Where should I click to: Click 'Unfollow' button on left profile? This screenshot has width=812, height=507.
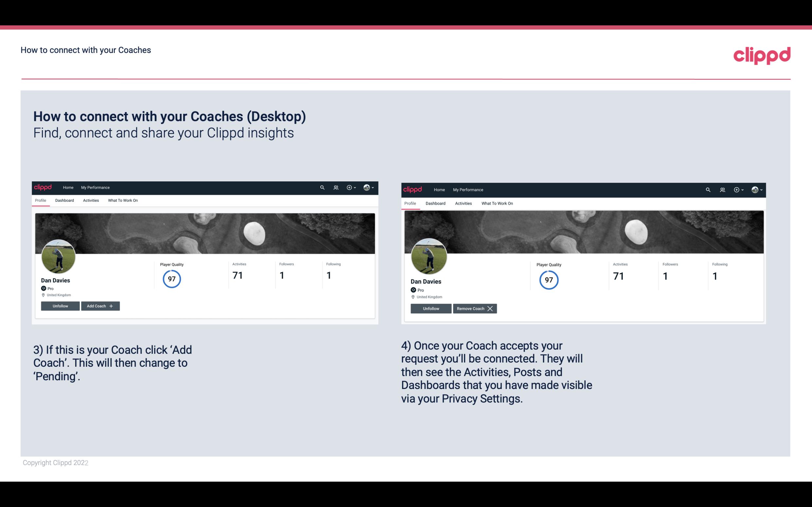(60, 306)
